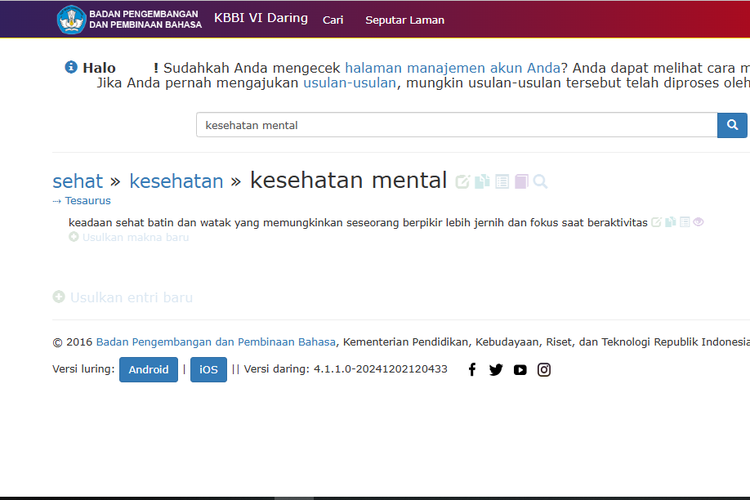Open the KBBI VI Daring home link

(261, 18)
